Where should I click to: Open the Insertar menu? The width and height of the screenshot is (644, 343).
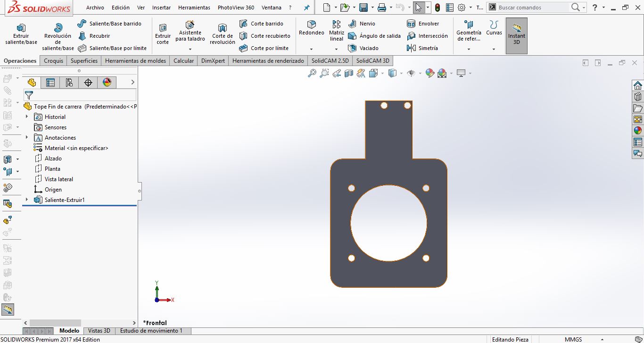click(x=162, y=8)
